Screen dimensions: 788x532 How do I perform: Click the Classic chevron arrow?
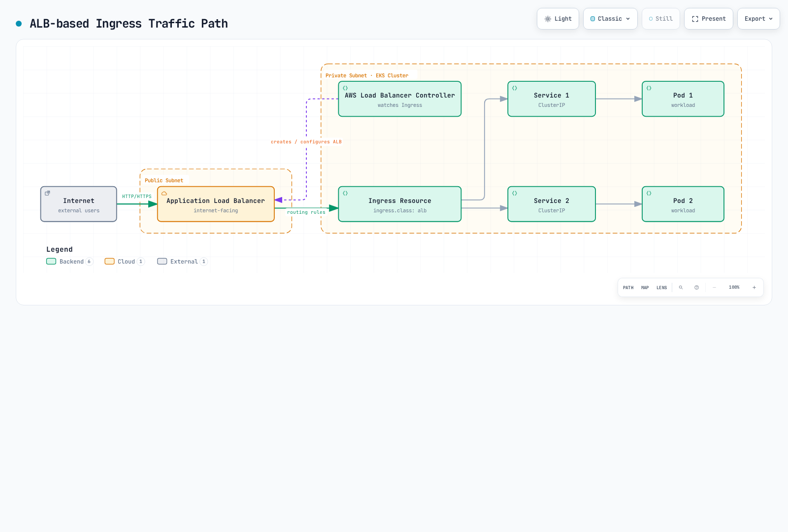click(x=628, y=19)
